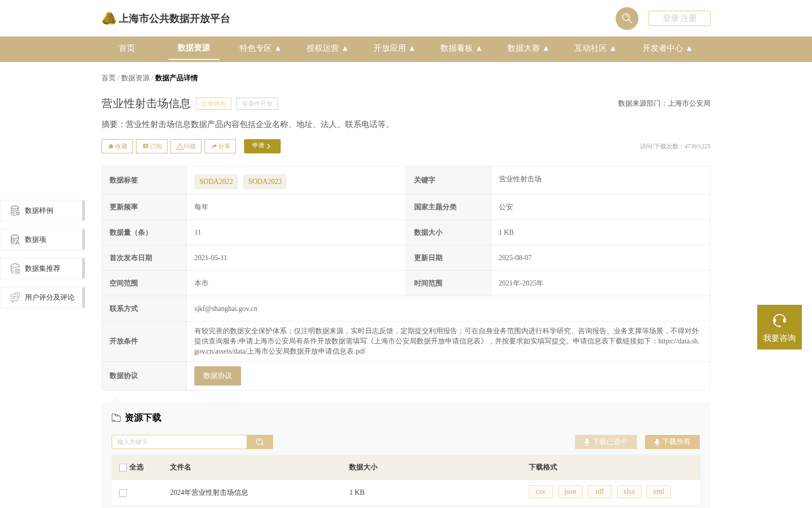Favorite dataset with the 收藏 star button
This screenshot has height=508, width=812.
coord(117,146)
